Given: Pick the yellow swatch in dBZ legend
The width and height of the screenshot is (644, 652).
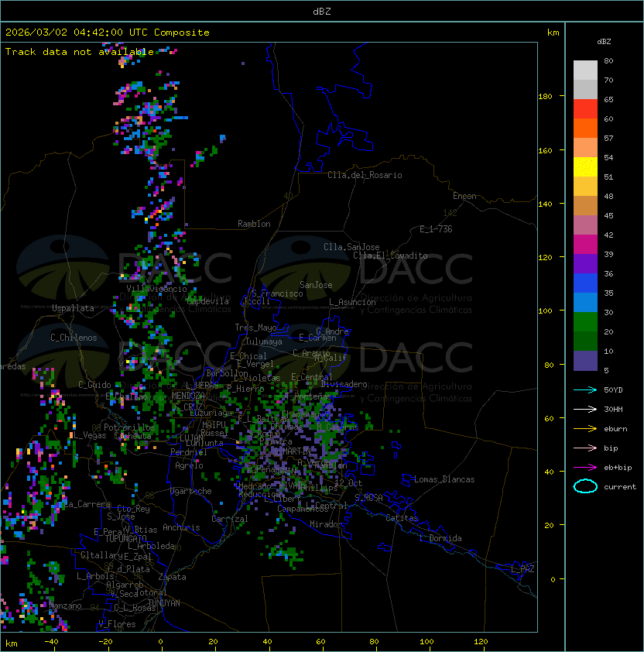Looking at the screenshot, I should coord(585,166).
